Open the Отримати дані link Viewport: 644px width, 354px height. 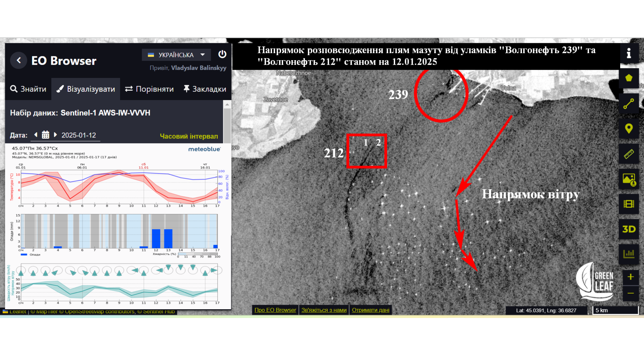tap(371, 310)
